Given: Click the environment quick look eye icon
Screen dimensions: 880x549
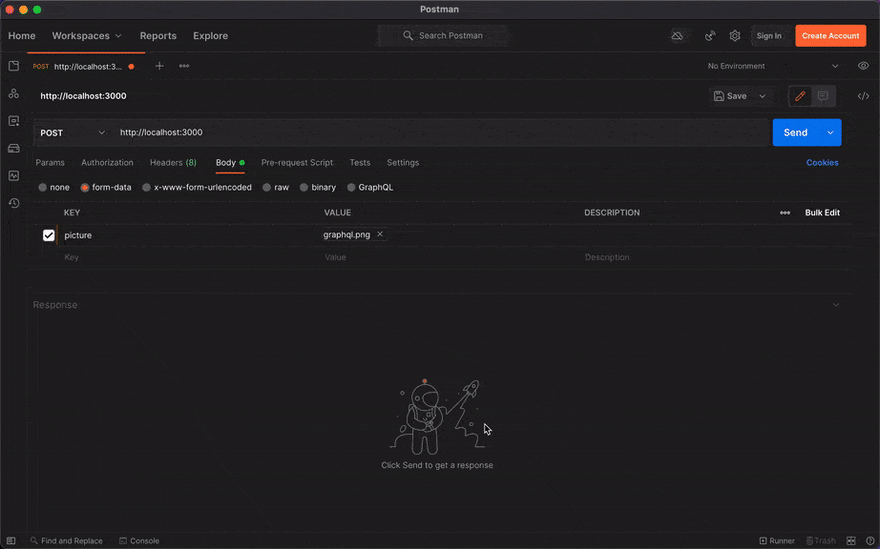Looking at the screenshot, I should 863,66.
